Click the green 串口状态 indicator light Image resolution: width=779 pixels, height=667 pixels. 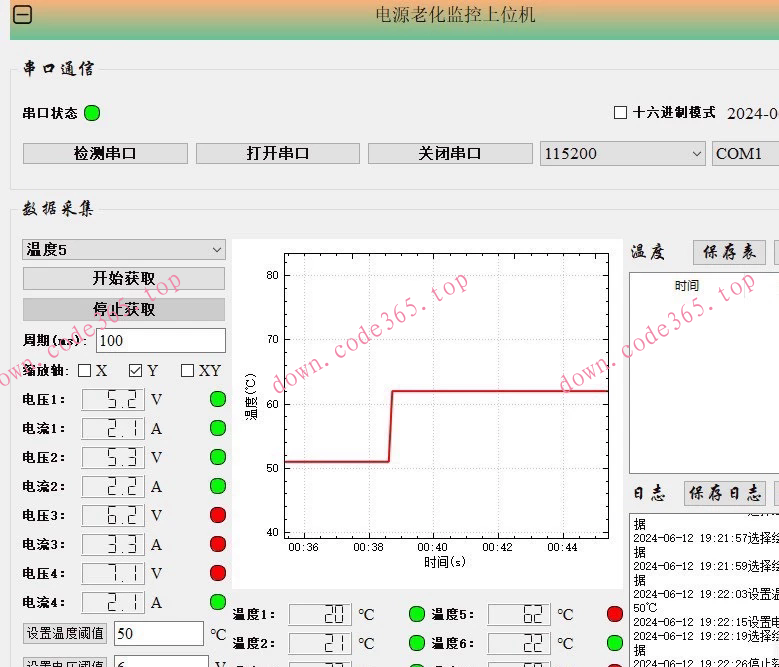pos(92,113)
